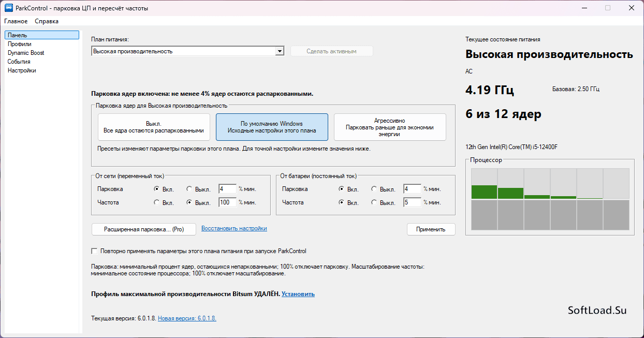Select battery Парковка Выкл. radio button
Screen dimensions: 644x338
[374, 189]
